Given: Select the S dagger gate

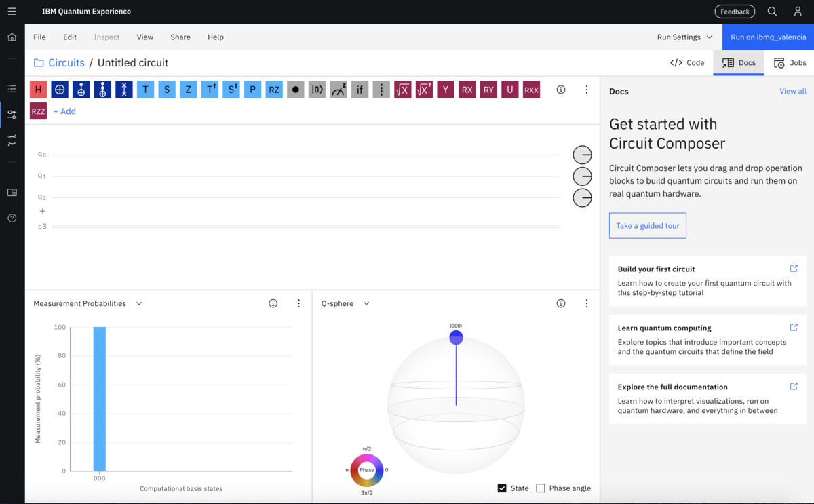Looking at the screenshot, I should tap(231, 90).
